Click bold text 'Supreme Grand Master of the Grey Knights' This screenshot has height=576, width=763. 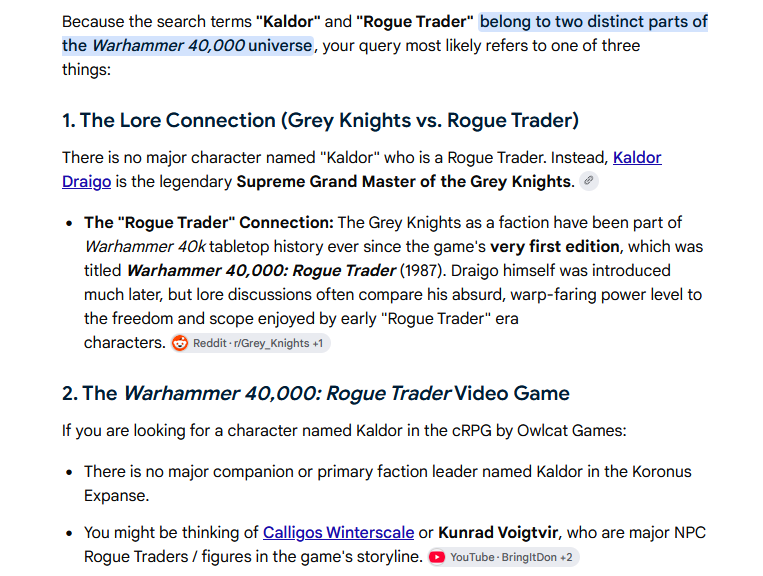[403, 181]
